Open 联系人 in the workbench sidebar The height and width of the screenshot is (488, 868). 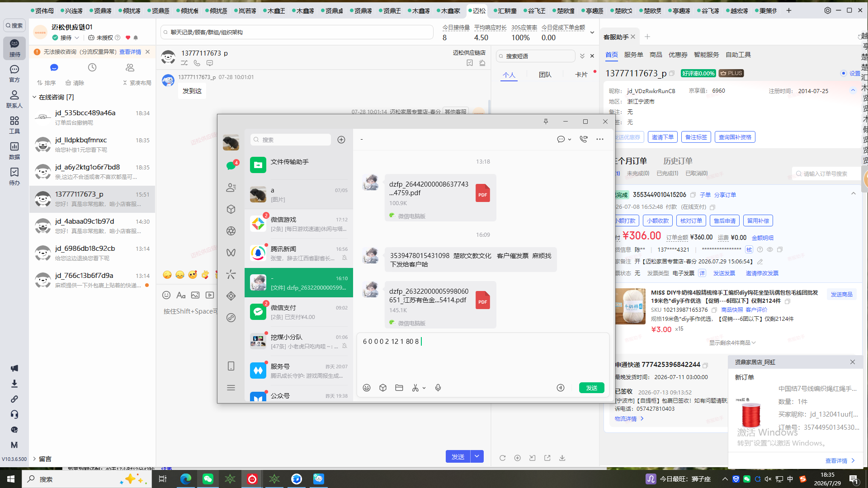pos(14,99)
